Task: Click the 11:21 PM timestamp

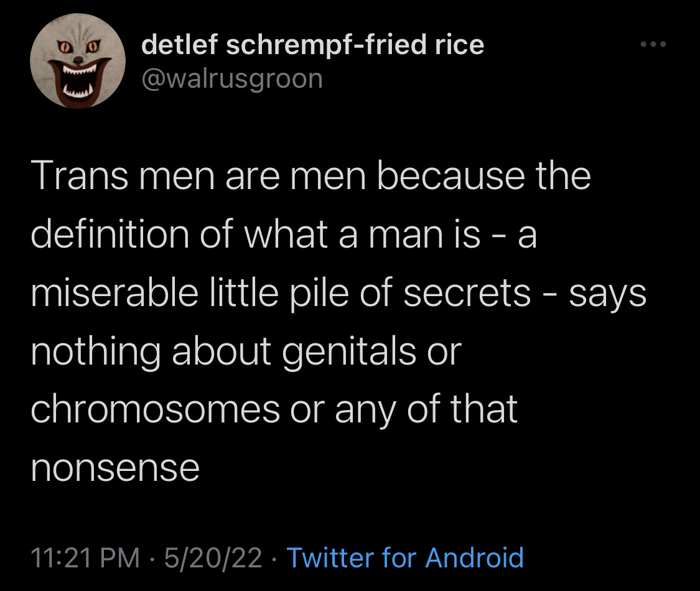Action: (x=85, y=557)
